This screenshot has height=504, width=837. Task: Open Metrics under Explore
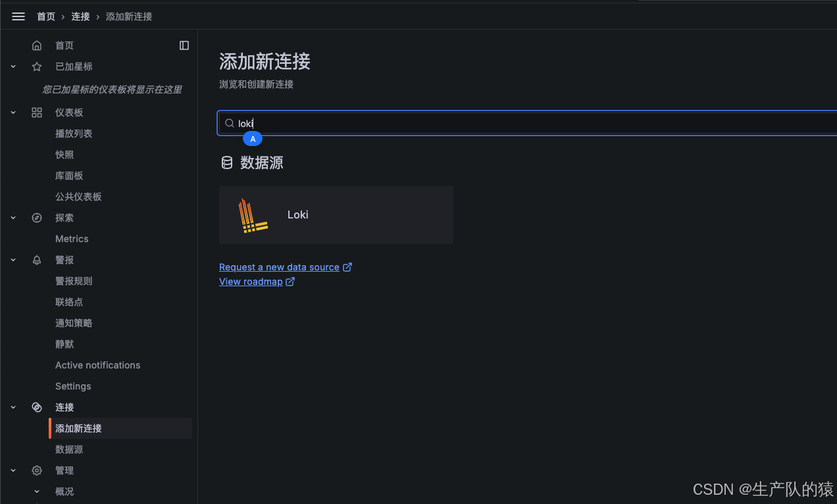point(72,239)
